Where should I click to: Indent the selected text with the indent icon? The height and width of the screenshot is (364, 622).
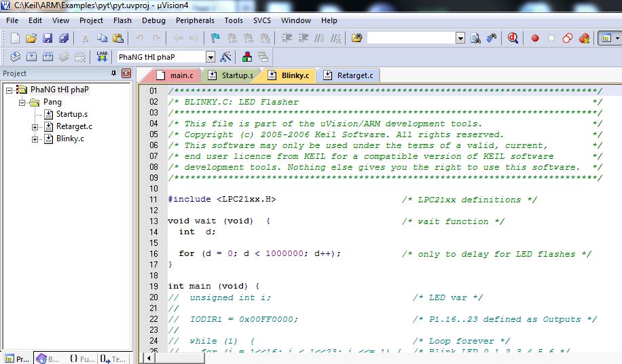287,38
